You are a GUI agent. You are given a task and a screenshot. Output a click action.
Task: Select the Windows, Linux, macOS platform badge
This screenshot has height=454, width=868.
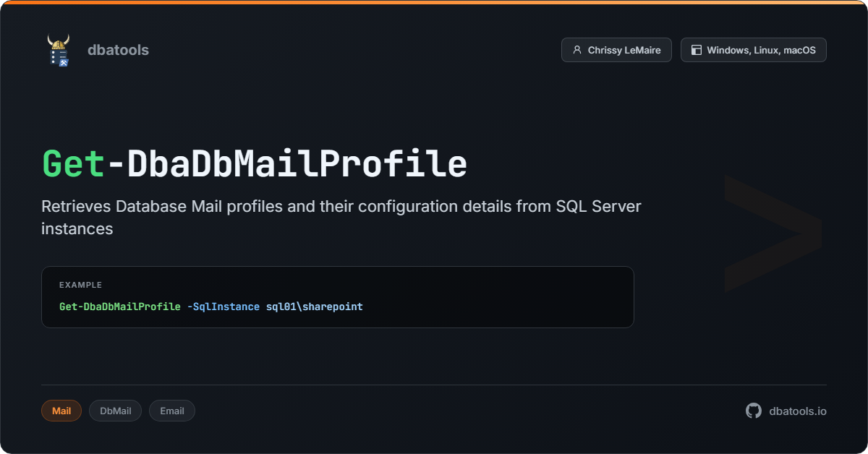point(753,50)
